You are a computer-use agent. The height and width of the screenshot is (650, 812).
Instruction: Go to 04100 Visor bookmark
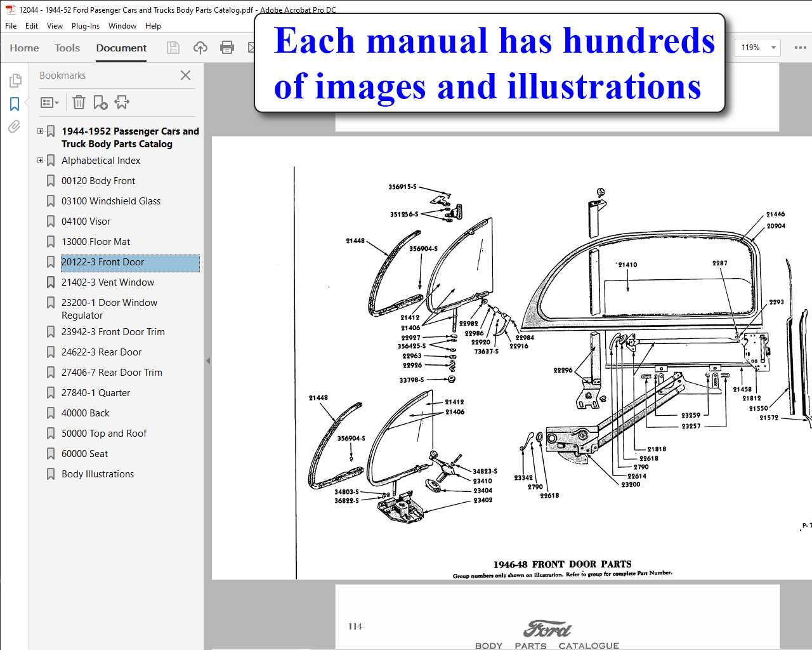pyautogui.click(x=86, y=222)
